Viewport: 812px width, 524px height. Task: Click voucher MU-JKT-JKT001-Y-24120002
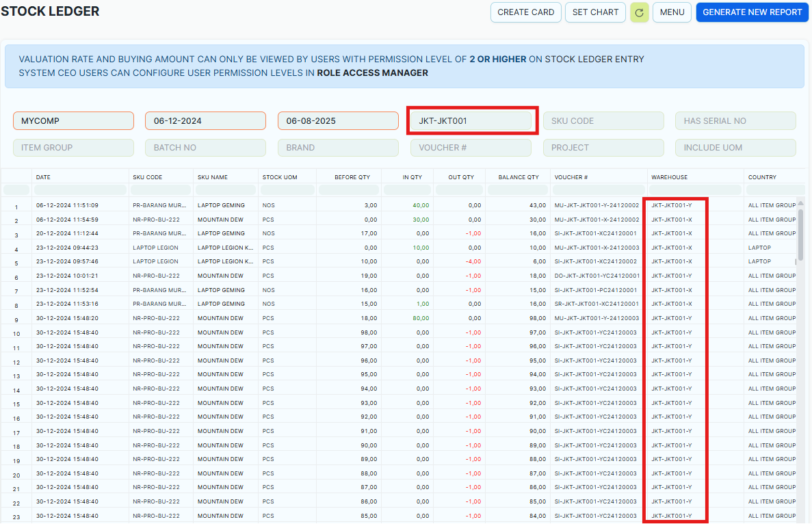click(597, 205)
